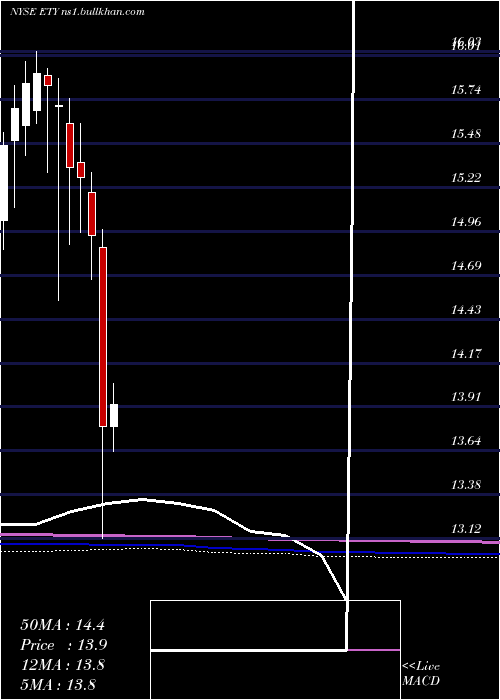Viewport: 500px width, 700px height.
Task: Click the Price : 13.9 label
Action: (x=63, y=645)
